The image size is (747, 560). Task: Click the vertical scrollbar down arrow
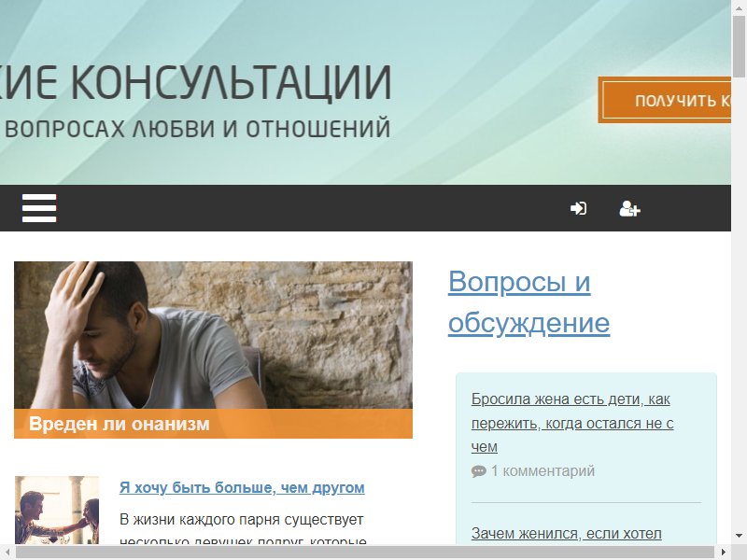tap(739, 536)
